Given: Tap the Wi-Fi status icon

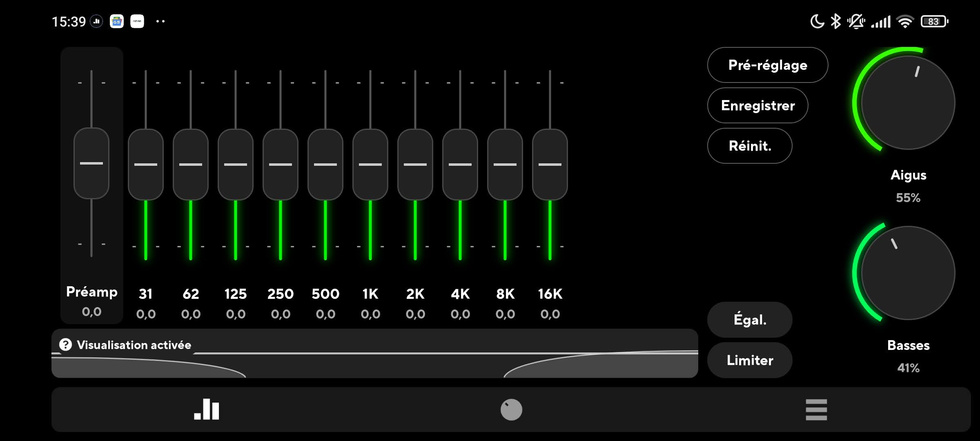Looking at the screenshot, I should 905,21.
